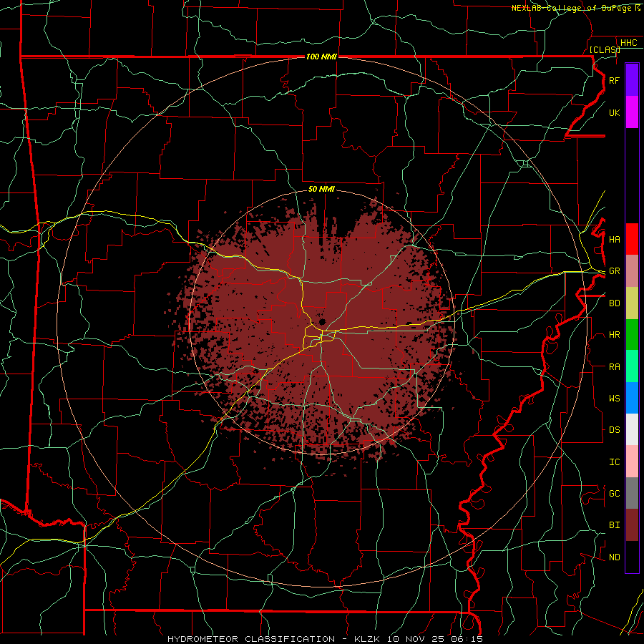The height and width of the screenshot is (644, 644).
Task: Click the ND black legend swatch
Action: tap(632, 557)
